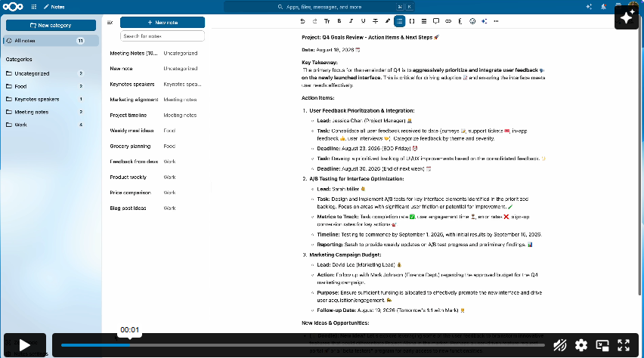Toggle italic formatting in the editor toolbar

pos(351,21)
